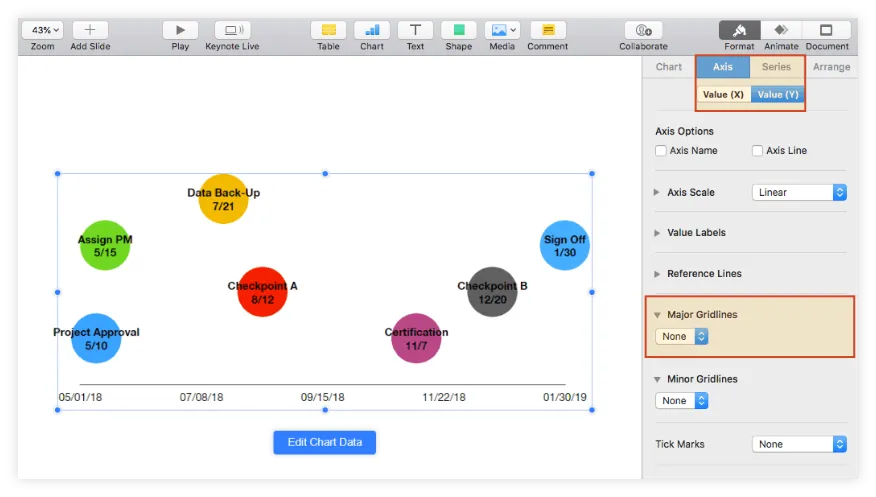Open the Arrange tab
The width and height of the screenshot is (876, 497).
pos(831,67)
